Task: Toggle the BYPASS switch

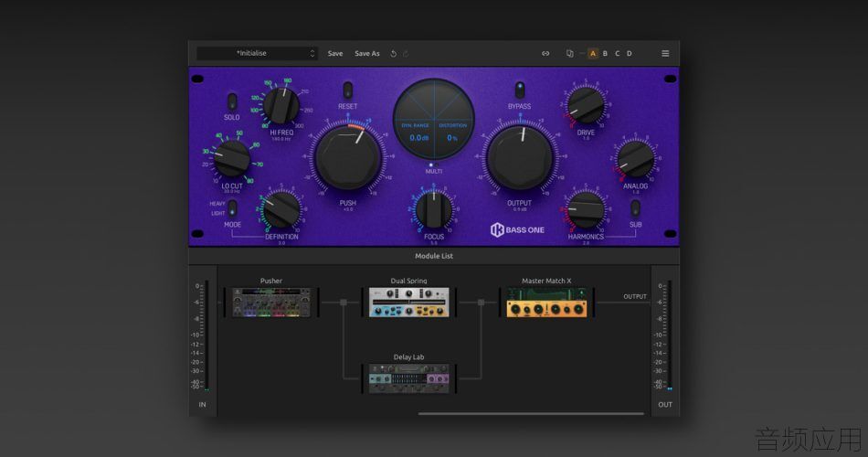Action: 519,90
